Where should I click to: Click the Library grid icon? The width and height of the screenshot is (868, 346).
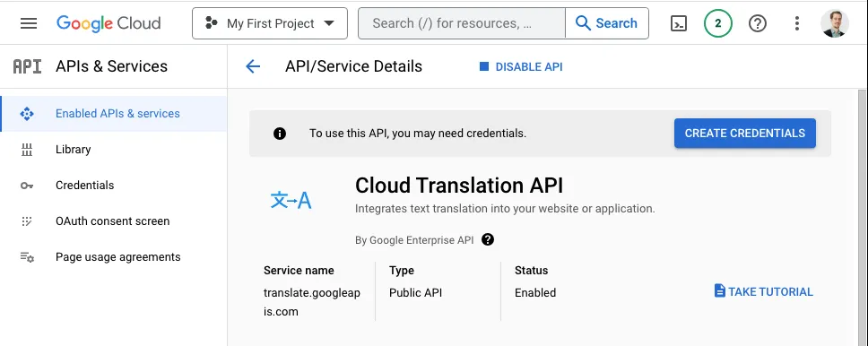point(27,150)
